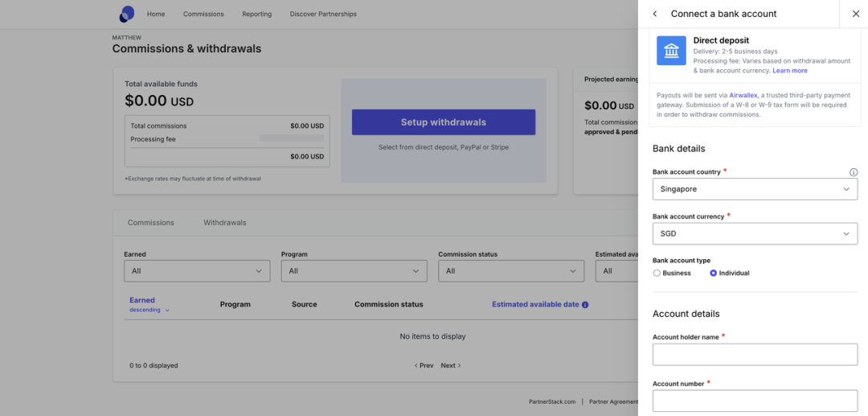Sort by the Estimated available date column

[535, 304]
